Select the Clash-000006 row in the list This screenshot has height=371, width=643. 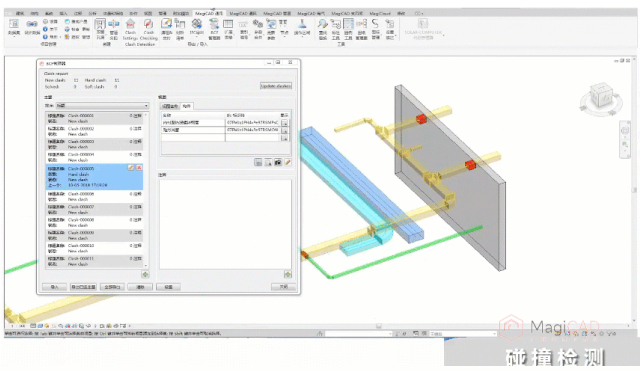(95, 196)
